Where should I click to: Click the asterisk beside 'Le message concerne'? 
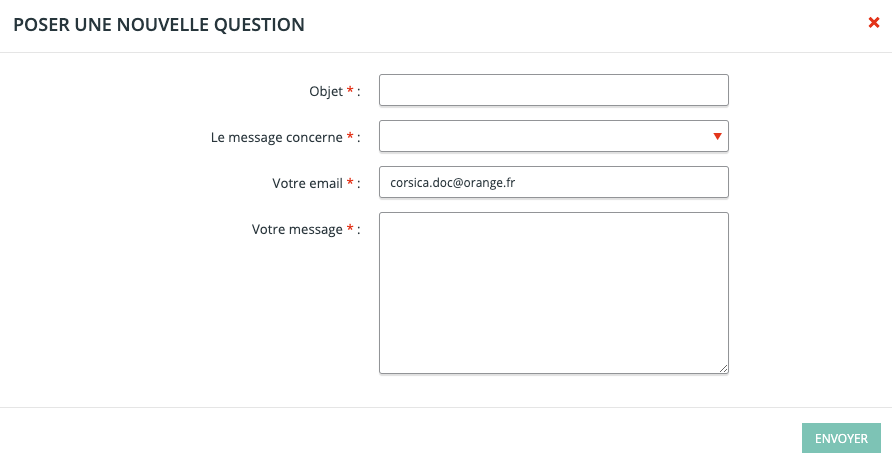click(350, 137)
